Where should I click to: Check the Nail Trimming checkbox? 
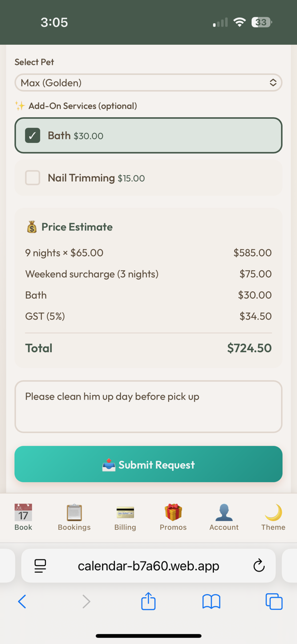point(32,178)
